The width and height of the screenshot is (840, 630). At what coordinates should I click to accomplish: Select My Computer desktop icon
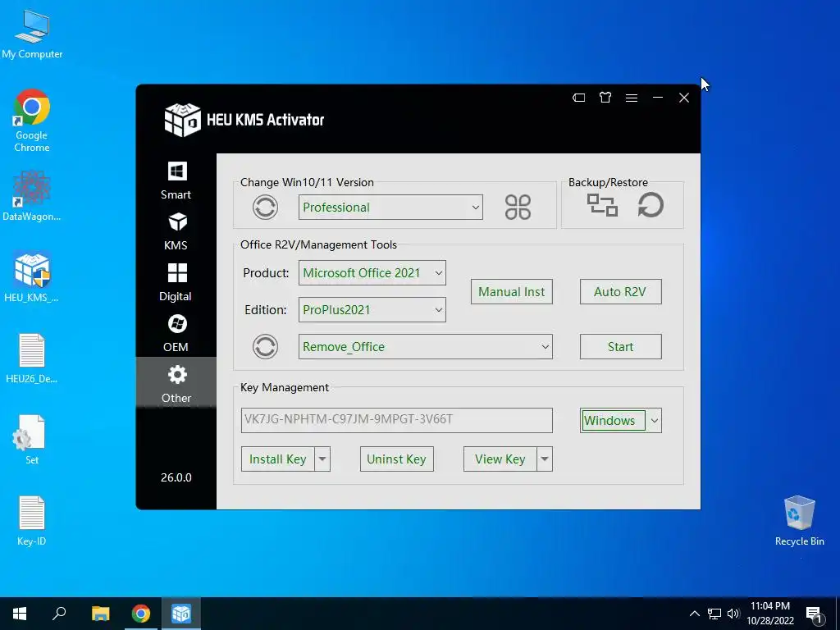click(x=32, y=34)
